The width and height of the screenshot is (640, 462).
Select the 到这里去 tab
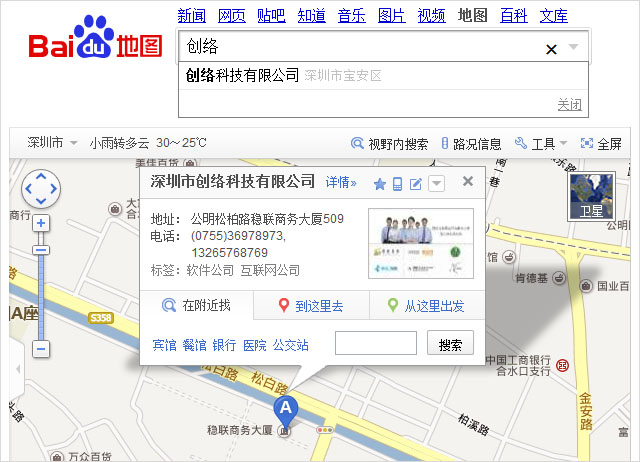[311, 306]
